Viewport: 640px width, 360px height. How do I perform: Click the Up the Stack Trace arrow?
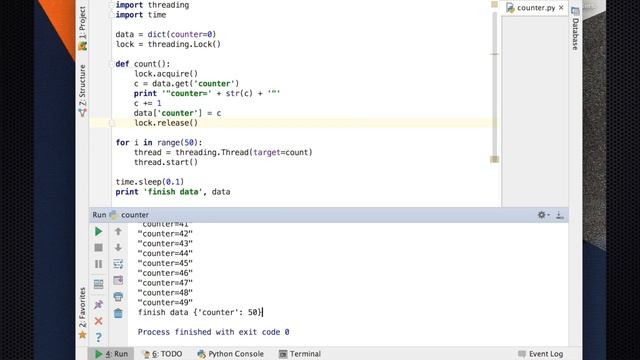[118, 231]
